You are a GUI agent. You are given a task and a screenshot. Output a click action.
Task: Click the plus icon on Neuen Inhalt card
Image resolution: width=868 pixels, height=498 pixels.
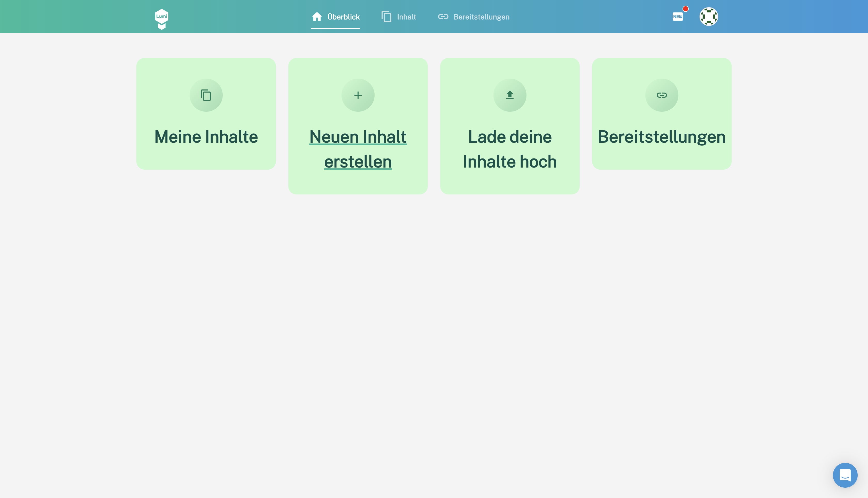tap(358, 95)
